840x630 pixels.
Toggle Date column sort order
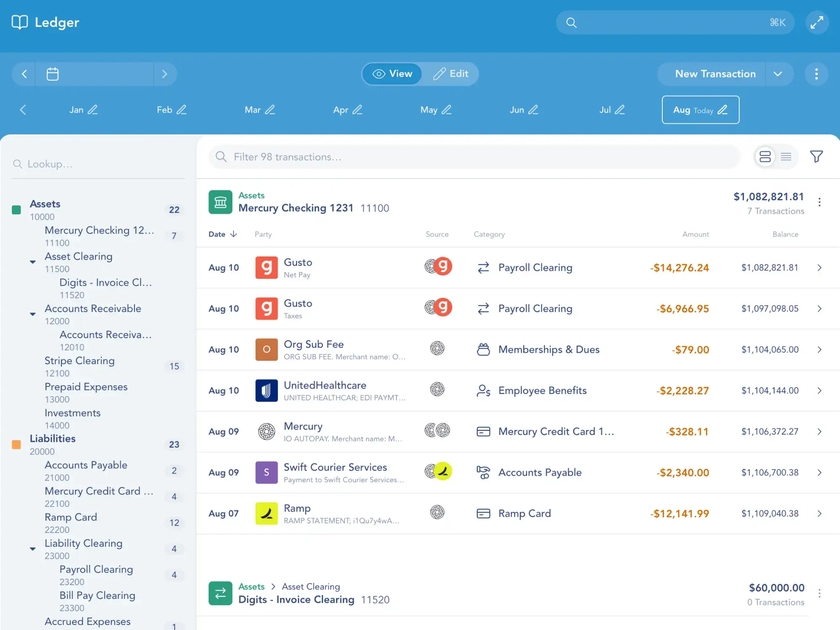click(223, 234)
